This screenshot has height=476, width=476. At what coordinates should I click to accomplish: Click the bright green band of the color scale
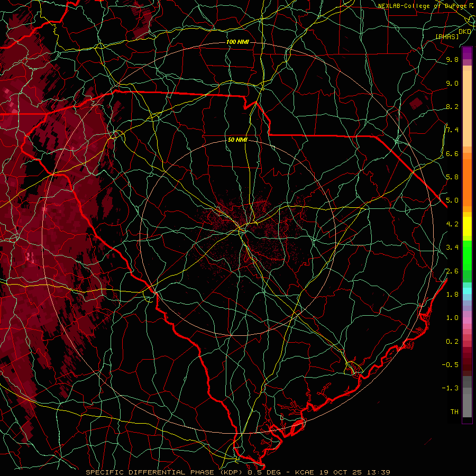pyautogui.click(x=467, y=255)
